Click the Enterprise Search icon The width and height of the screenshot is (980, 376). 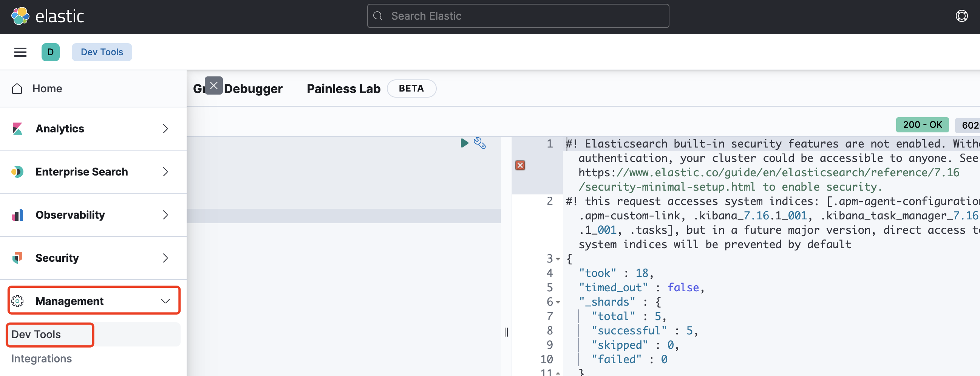point(17,172)
